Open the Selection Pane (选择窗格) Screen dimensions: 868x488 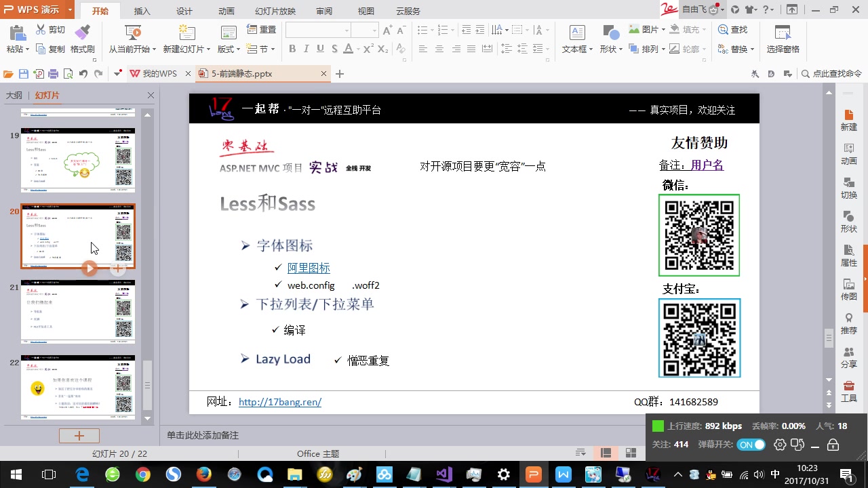click(783, 39)
